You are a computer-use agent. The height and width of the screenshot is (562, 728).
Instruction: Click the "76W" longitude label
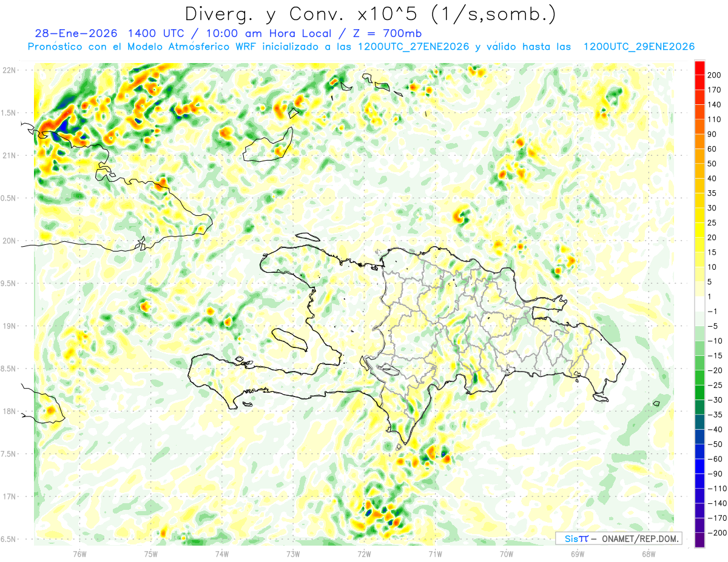(x=79, y=554)
